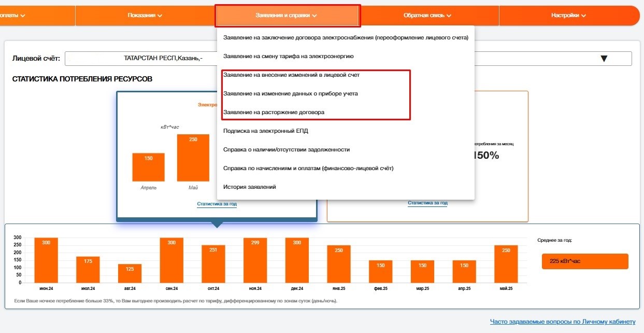Screen dimensions: 644x333
Task: Select Заявление на внесение изменений в лицевой счет
Action: click(x=291, y=75)
